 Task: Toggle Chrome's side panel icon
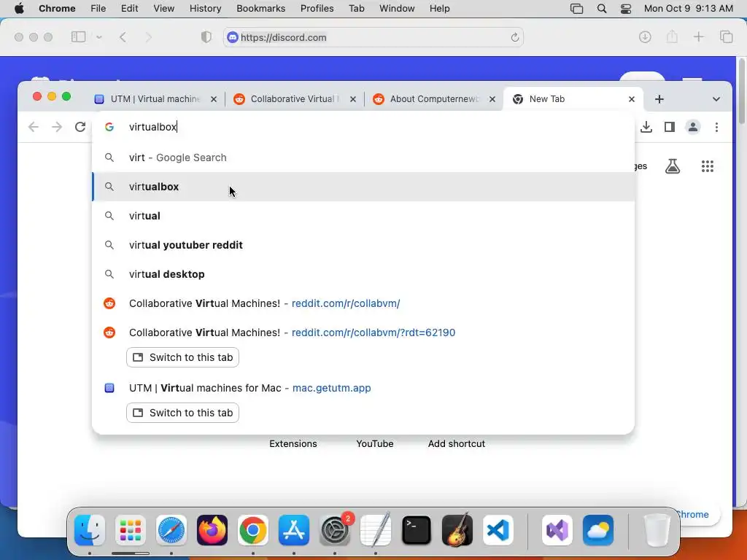[x=670, y=127]
